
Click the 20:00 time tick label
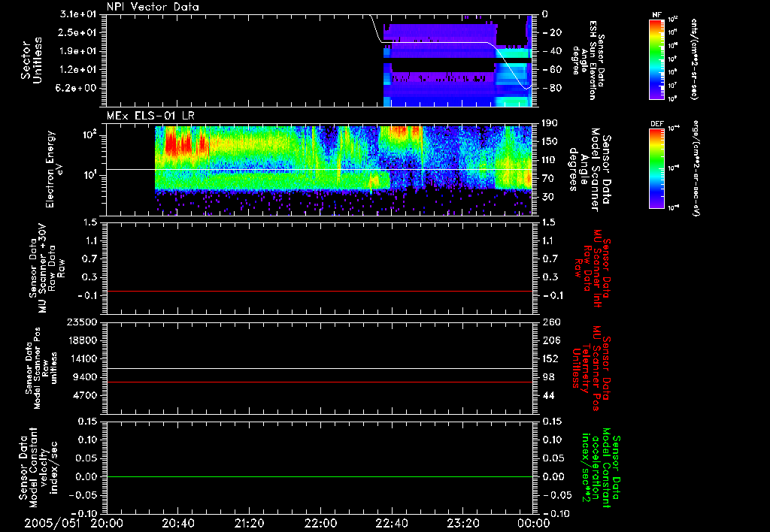(107, 523)
